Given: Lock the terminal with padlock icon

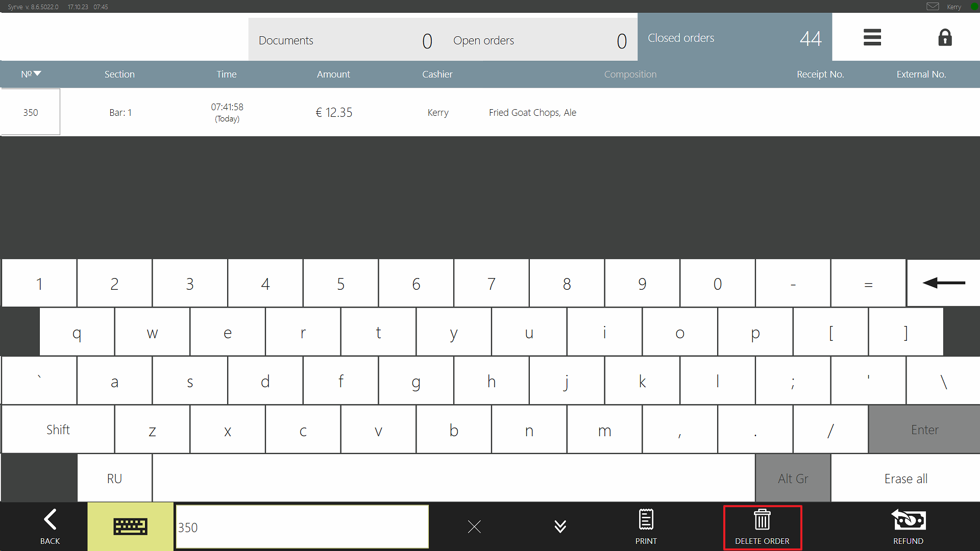Looking at the screenshot, I should tap(945, 37).
